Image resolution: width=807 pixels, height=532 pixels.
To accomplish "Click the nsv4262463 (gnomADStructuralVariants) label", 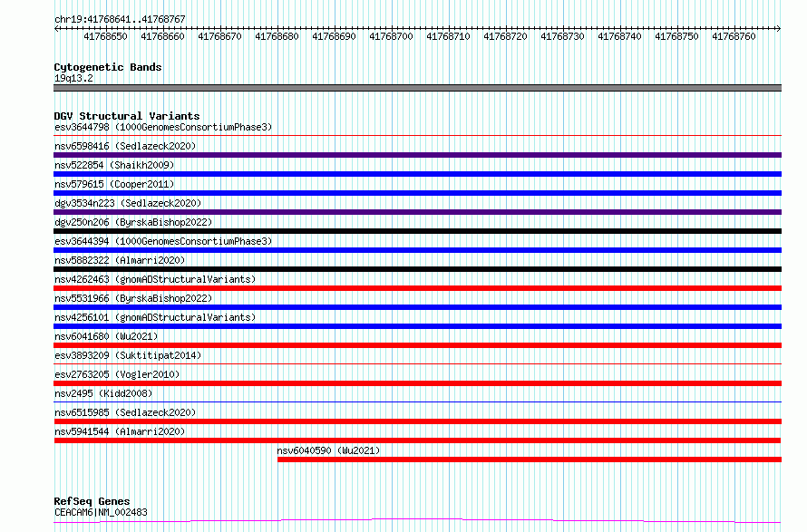I will click(x=155, y=279).
